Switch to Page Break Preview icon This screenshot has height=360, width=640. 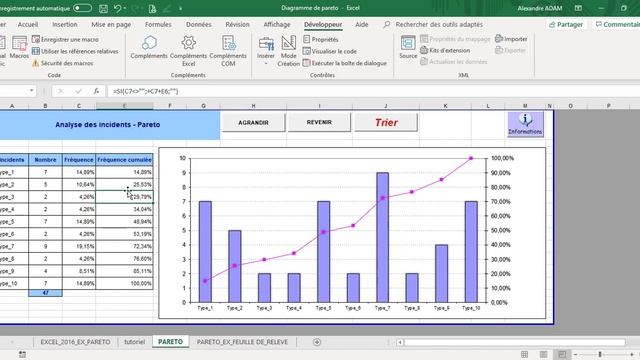pyautogui.click(x=562, y=354)
